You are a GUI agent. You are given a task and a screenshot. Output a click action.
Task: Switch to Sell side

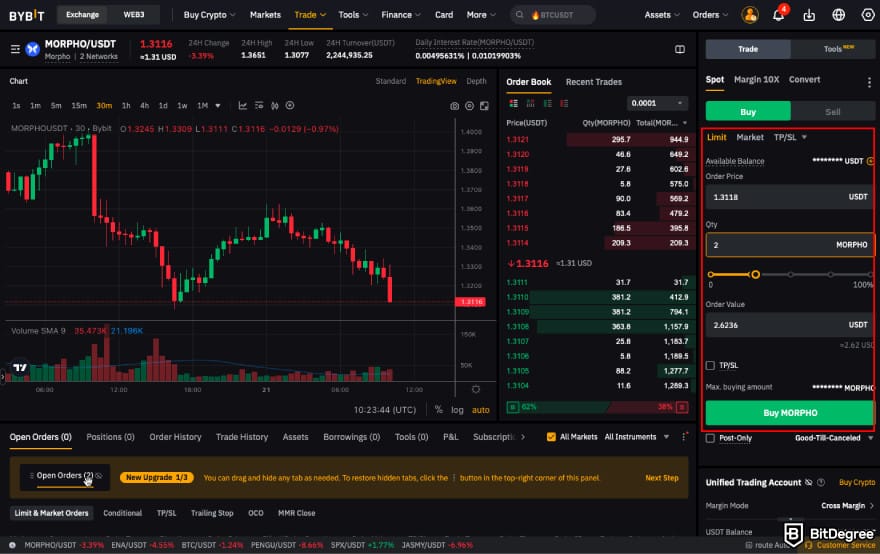pos(833,112)
